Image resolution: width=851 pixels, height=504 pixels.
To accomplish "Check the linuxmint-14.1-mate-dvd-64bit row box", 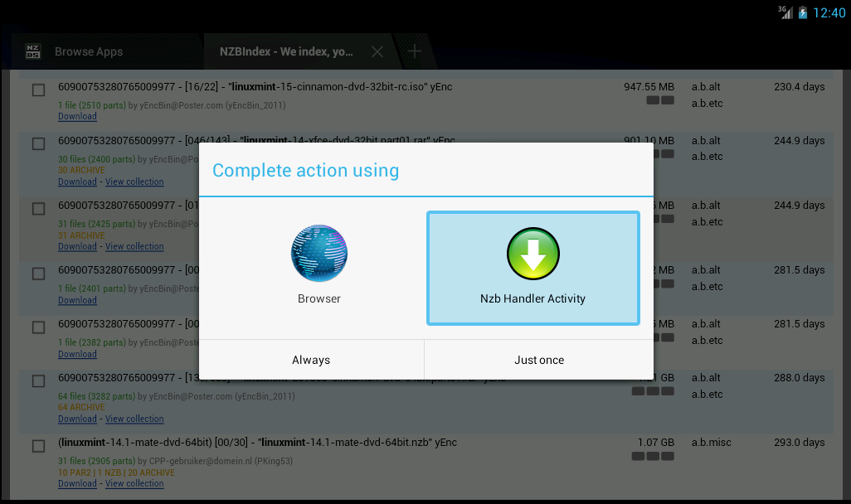I will (38, 446).
